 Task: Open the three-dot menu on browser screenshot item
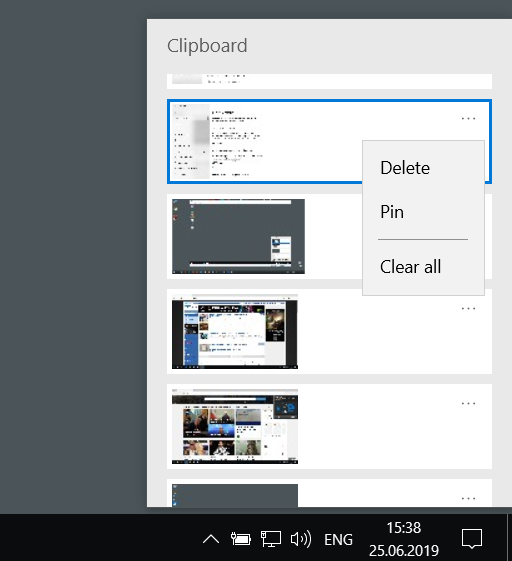(x=468, y=308)
